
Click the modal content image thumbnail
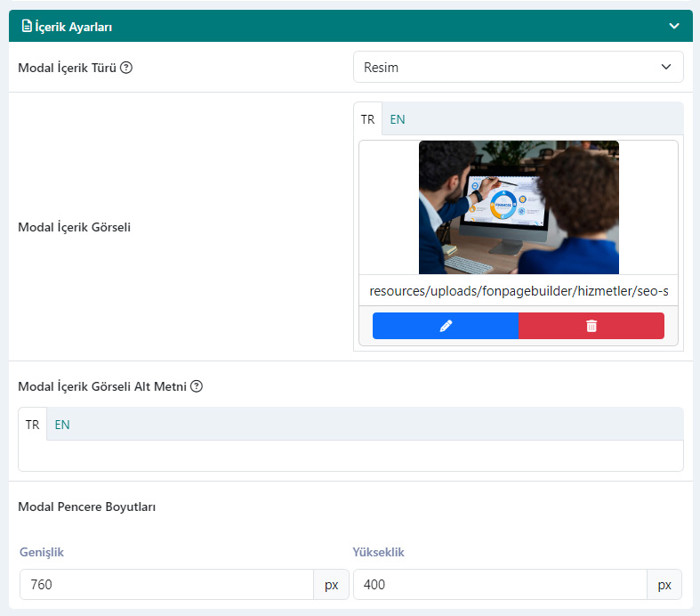point(519,207)
